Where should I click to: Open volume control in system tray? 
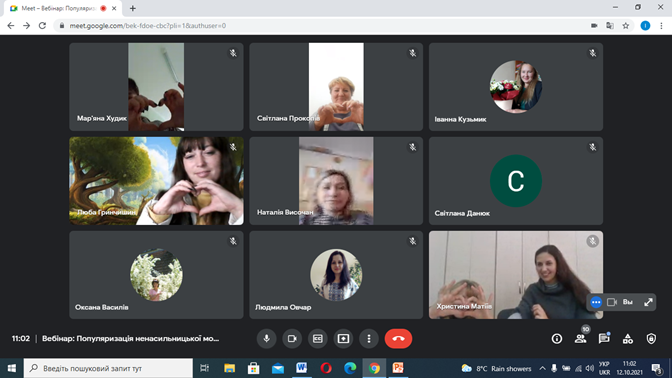(590, 368)
